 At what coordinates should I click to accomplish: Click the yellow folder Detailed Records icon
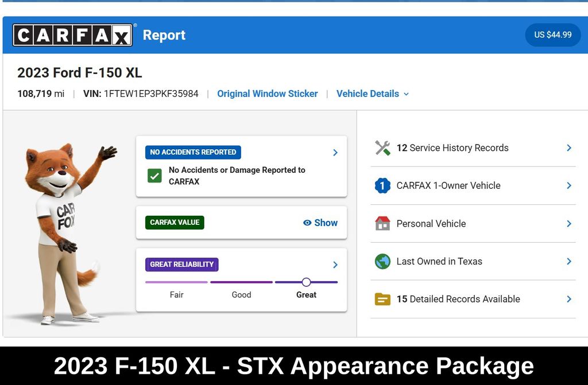click(382, 299)
